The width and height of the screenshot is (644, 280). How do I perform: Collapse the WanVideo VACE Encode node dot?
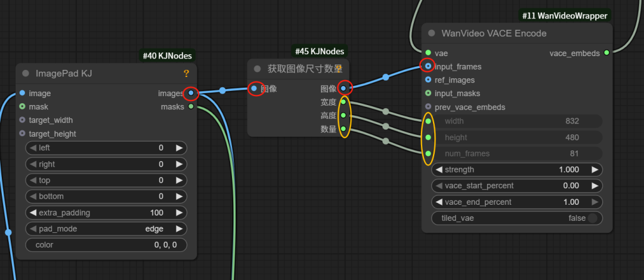(x=432, y=33)
